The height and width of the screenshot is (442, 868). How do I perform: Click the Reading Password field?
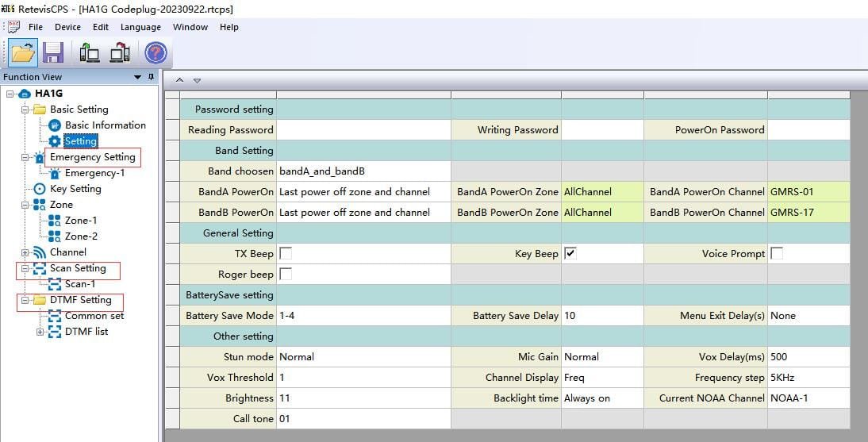pyautogui.click(x=363, y=130)
